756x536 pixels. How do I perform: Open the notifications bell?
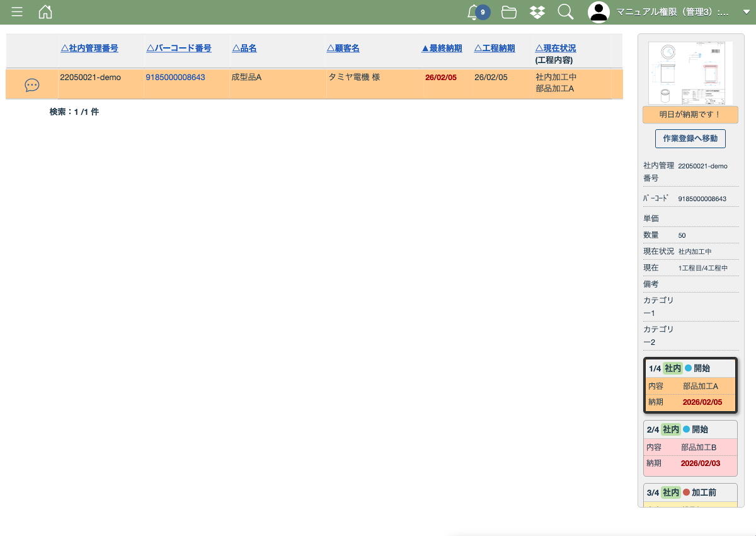[474, 12]
